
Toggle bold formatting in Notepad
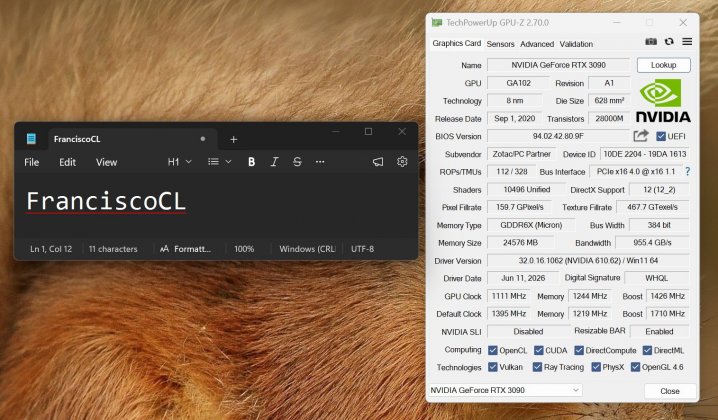pyautogui.click(x=251, y=162)
